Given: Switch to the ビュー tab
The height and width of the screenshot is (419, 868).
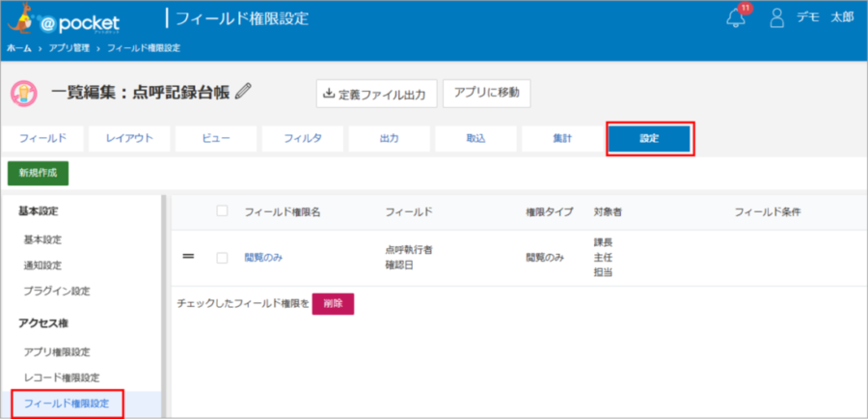Looking at the screenshot, I should 216,139.
